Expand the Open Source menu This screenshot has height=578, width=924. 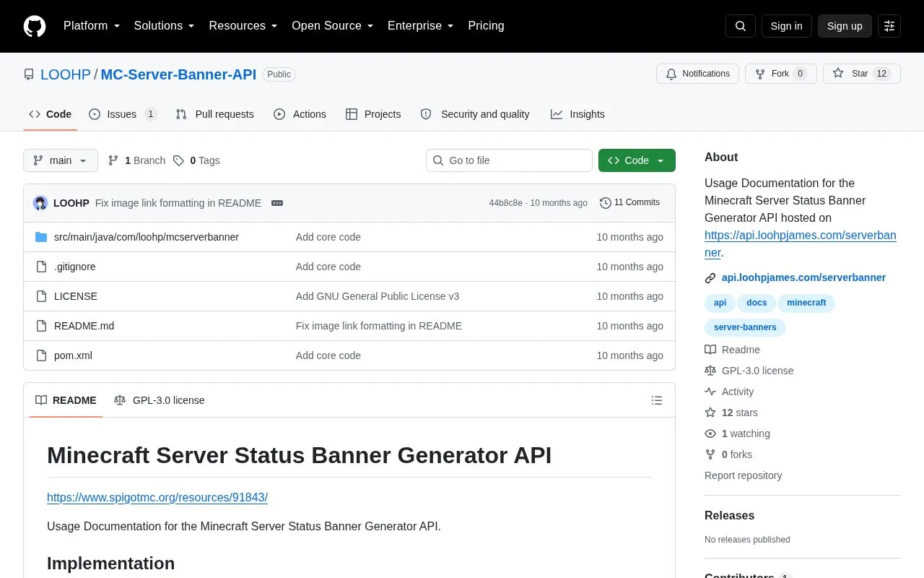[x=333, y=26]
